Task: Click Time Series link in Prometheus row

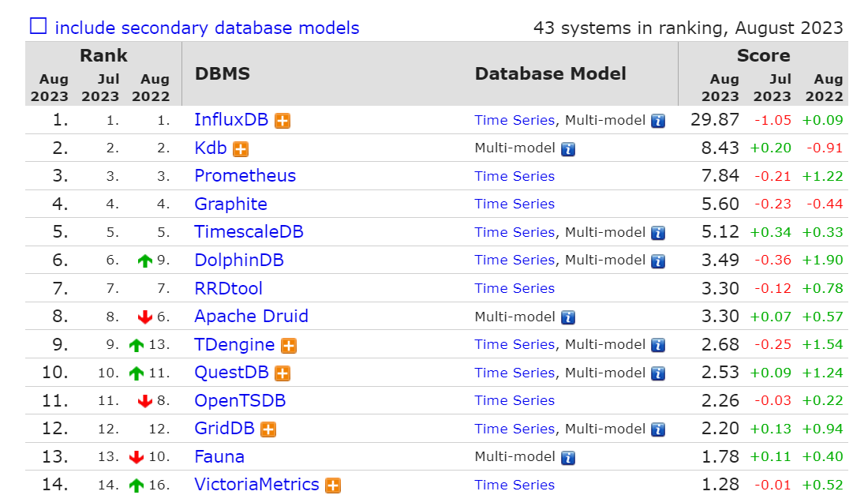Action: click(514, 176)
